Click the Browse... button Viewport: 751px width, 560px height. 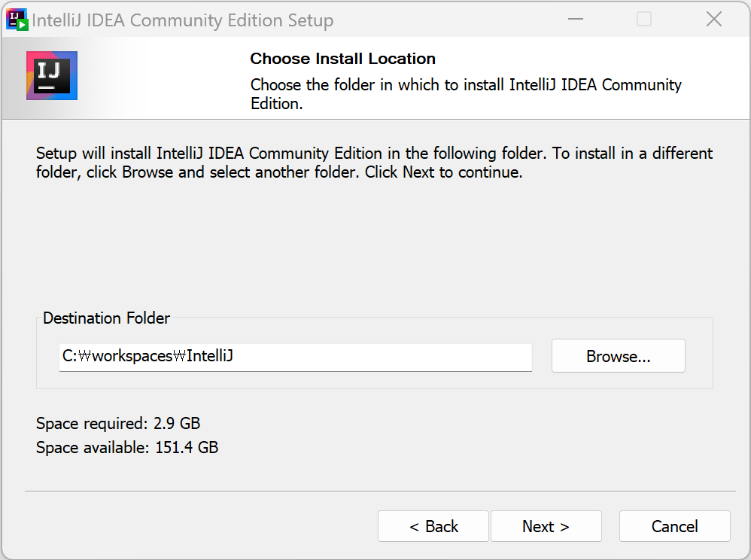pos(618,356)
